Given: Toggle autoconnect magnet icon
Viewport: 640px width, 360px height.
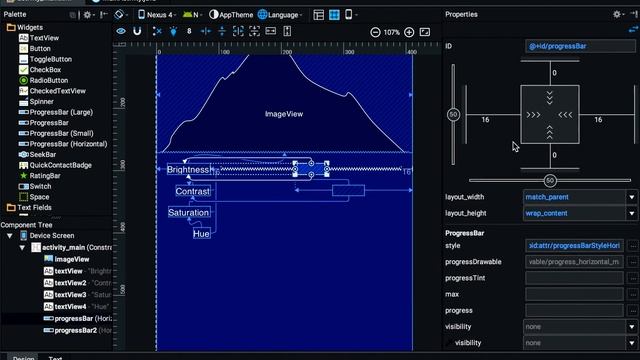Looking at the screenshot, I should (137, 31).
